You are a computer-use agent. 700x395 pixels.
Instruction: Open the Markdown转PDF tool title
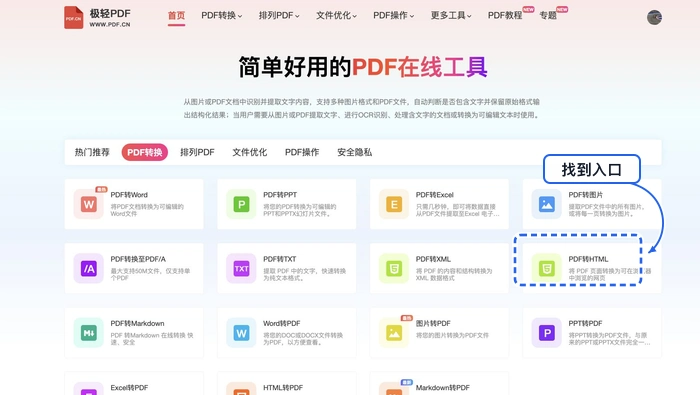point(442,387)
